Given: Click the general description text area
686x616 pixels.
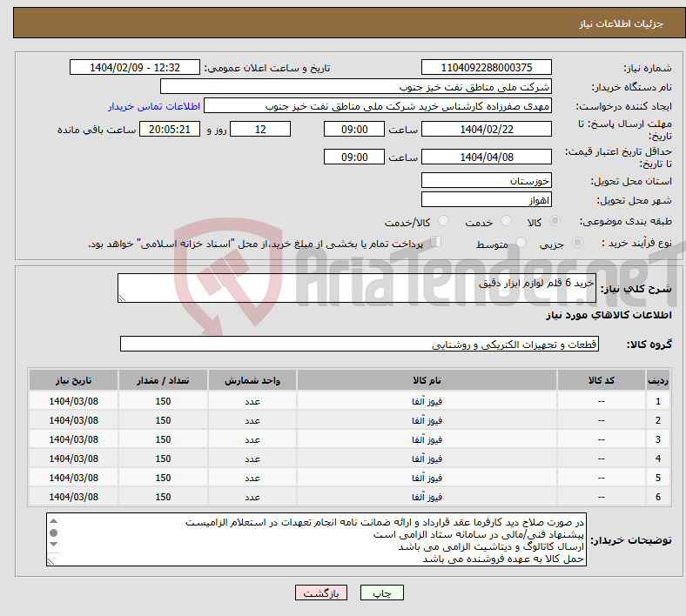Looking at the screenshot, I should point(357,288).
